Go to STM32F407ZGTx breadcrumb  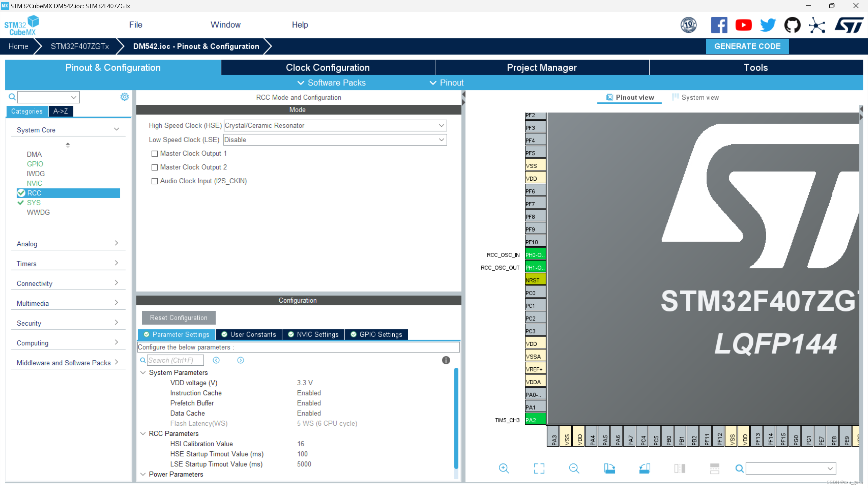click(x=80, y=46)
